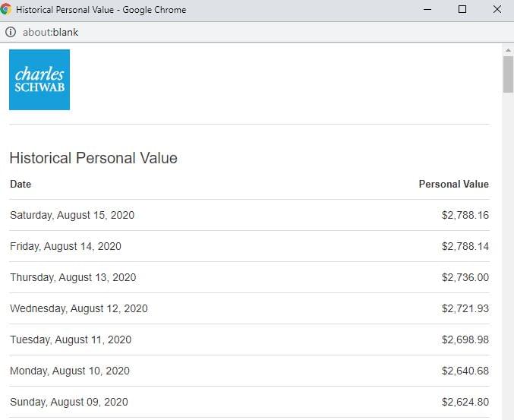Click the vertical scrollbar thumb
The height and width of the screenshot is (420, 514).
point(508,74)
